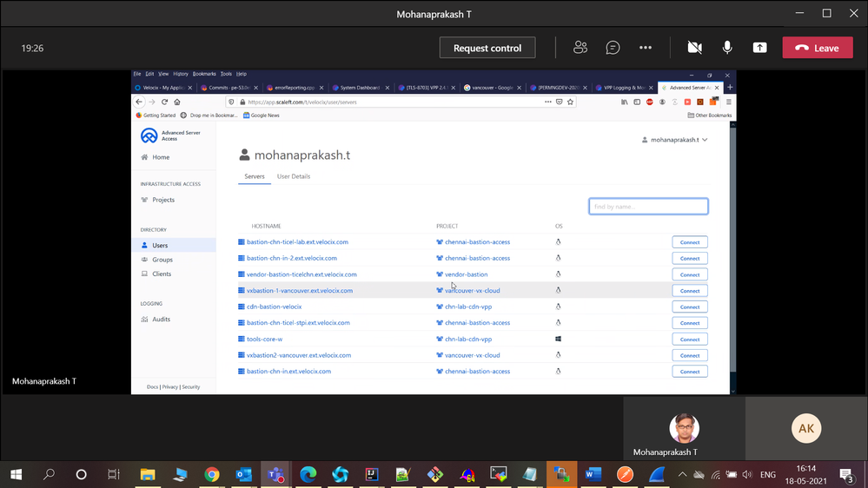Viewport: 868px width, 488px height.
Task: Open the History menu in browser
Action: pyautogui.click(x=181, y=74)
